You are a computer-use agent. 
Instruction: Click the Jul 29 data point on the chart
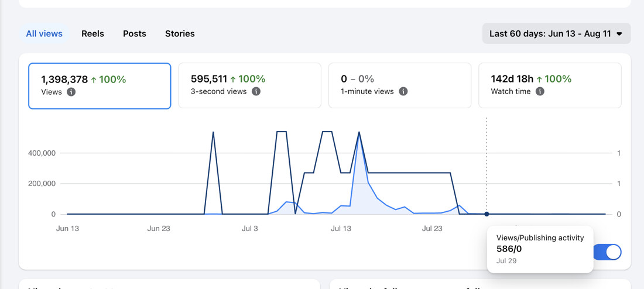(x=487, y=214)
